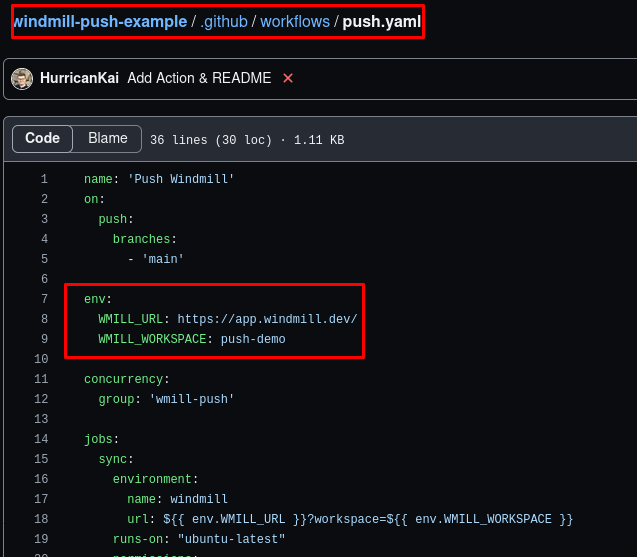Image resolution: width=637 pixels, height=557 pixels.
Task: Click the group: 'wmill-push' line
Action: point(166,399)
